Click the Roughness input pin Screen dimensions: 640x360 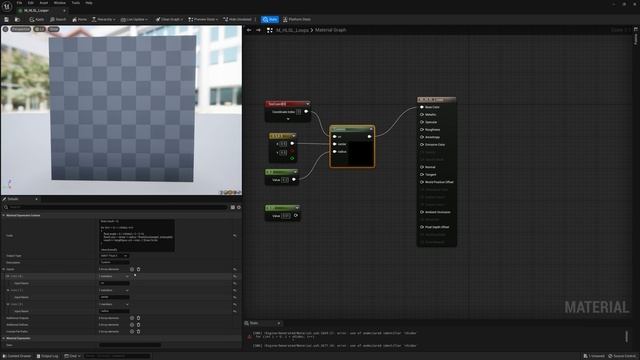tap(422, 129)
